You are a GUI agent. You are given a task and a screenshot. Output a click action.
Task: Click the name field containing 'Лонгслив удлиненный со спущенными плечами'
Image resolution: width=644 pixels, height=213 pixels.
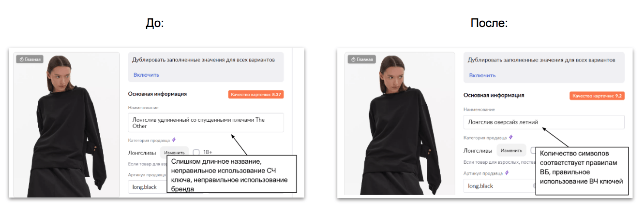tap(206, 123)
